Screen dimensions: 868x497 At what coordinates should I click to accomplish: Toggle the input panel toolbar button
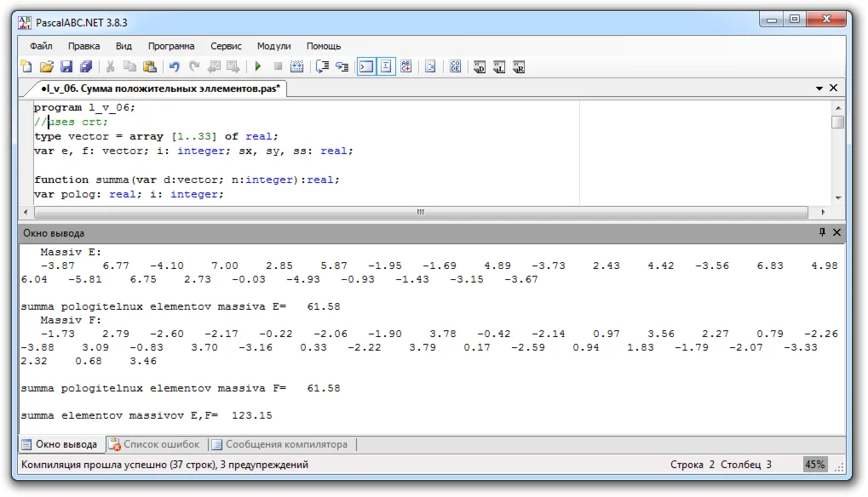[x=386, y=66]
